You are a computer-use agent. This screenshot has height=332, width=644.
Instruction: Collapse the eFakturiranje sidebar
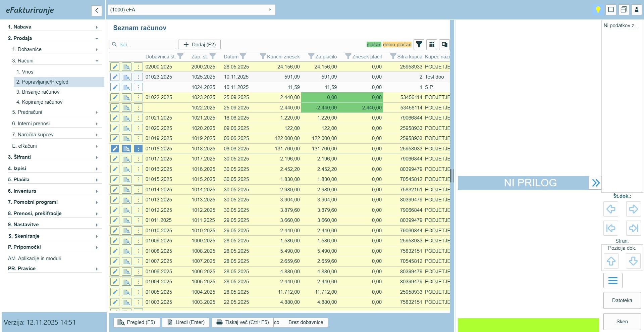(96, 10)
